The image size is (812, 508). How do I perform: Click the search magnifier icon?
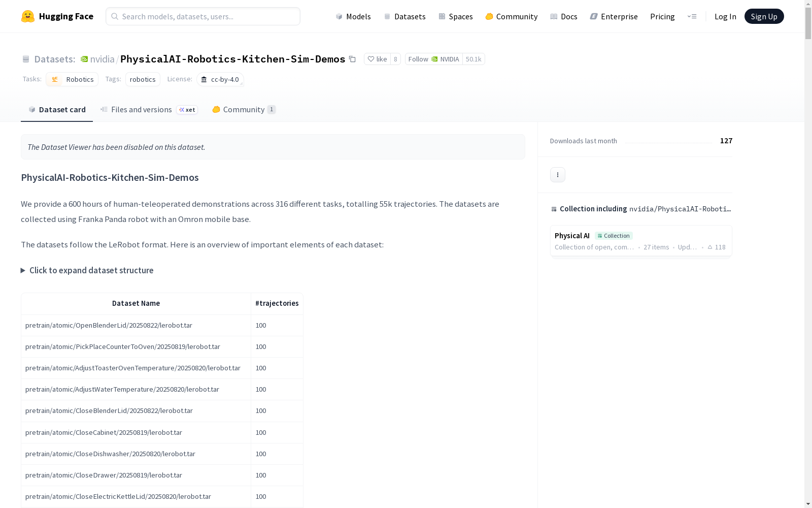pyautogui.click(x=115, y=16)
